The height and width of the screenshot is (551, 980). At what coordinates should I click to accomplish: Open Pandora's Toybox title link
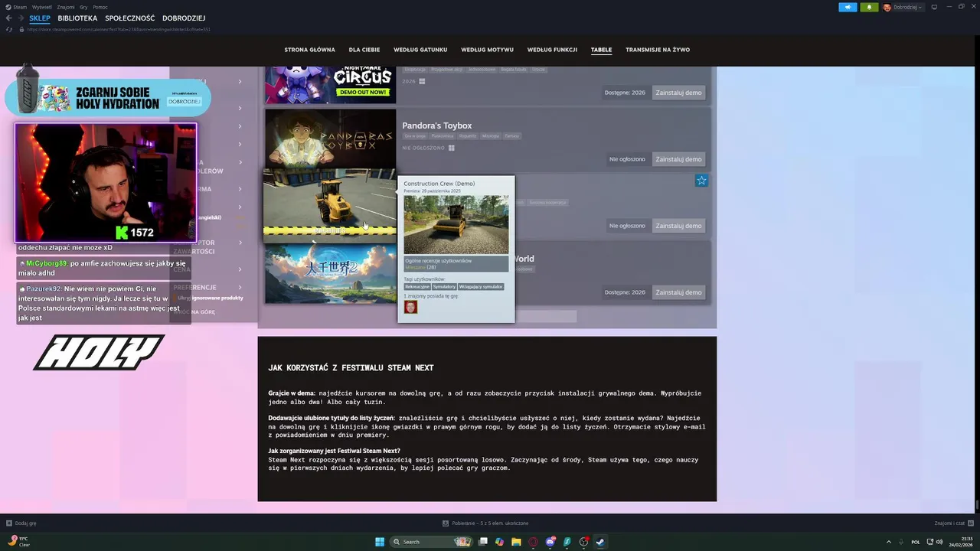click(x=437, y=126)
